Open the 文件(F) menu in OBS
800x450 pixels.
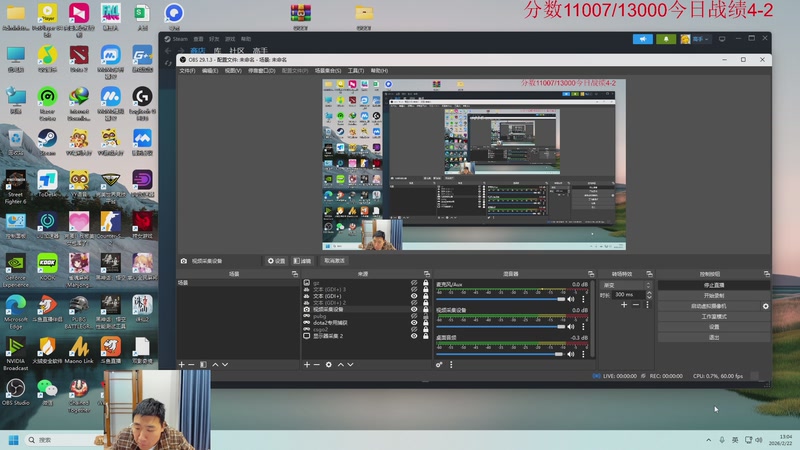point(187,71)
